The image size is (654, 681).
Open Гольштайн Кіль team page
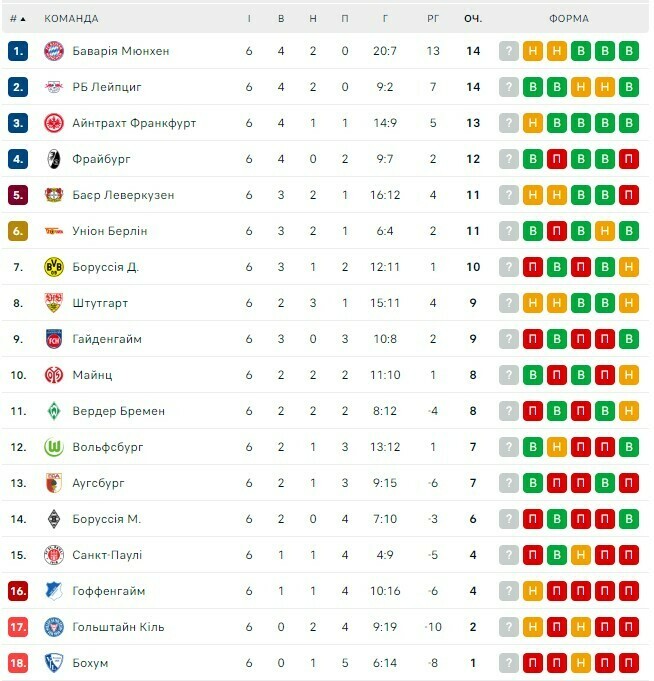click(x=118, y=627)
